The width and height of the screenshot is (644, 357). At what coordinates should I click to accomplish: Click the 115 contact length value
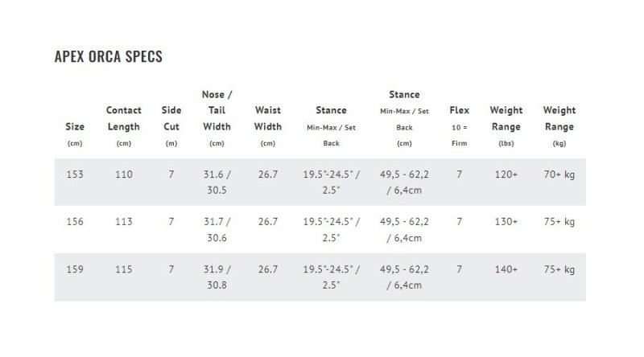click(124, 269)
